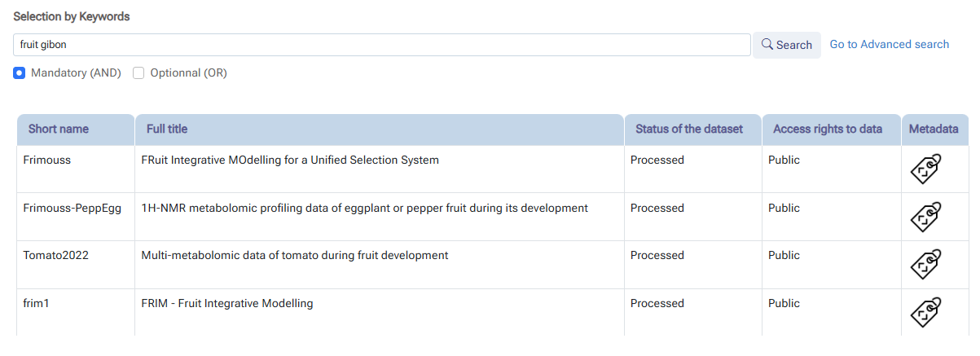Image resolution: width=980 pixels, height=356 pixels.
Task: Go to Advanced search link
Action: [889, 44]
